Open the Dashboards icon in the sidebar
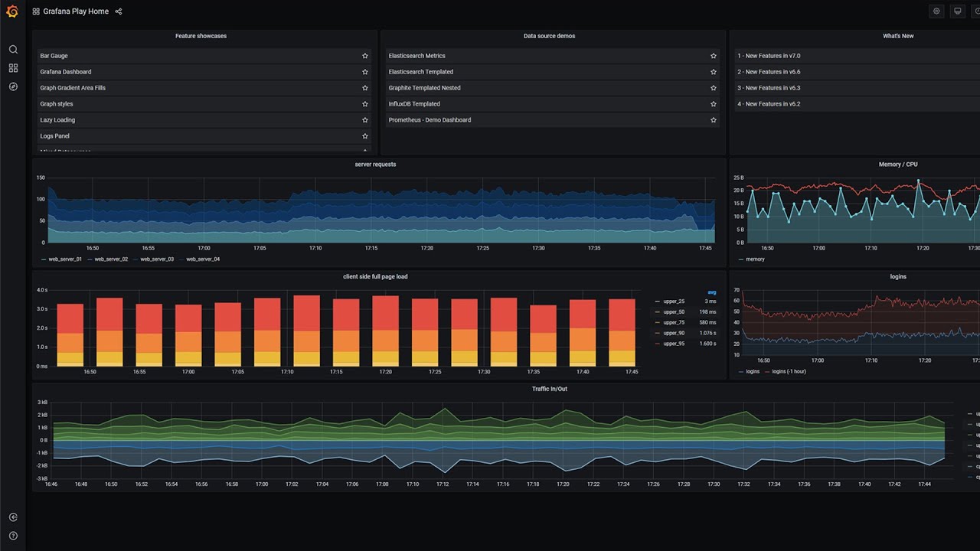 pos(12,67)
